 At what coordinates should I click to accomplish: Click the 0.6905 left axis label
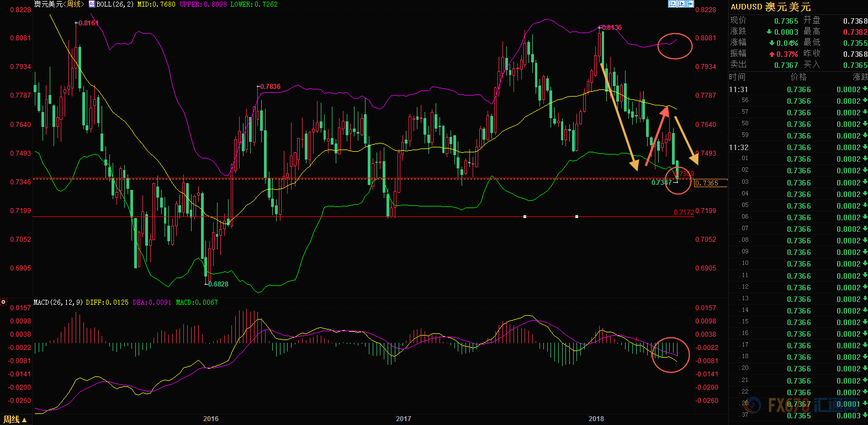[x=21, y=268]
